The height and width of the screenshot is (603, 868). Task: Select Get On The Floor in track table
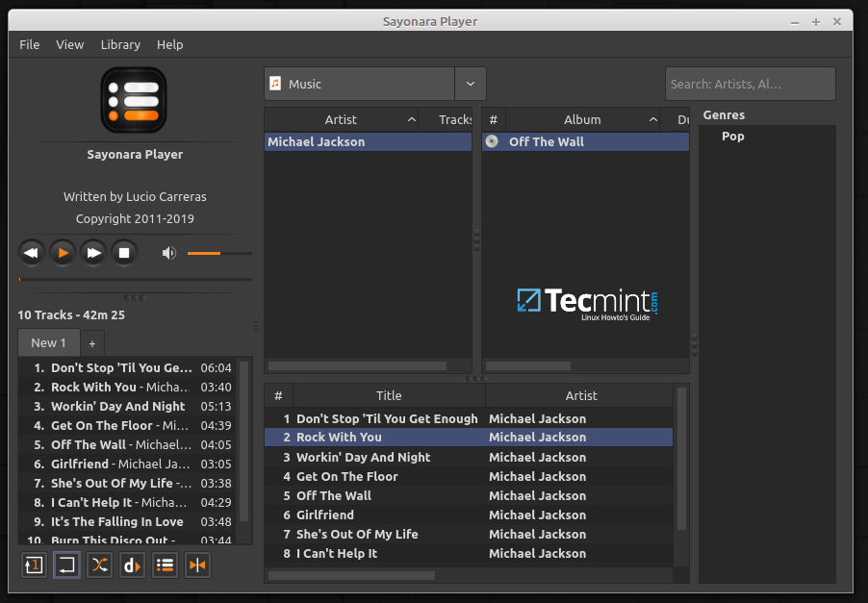click(x=469, y=476)
